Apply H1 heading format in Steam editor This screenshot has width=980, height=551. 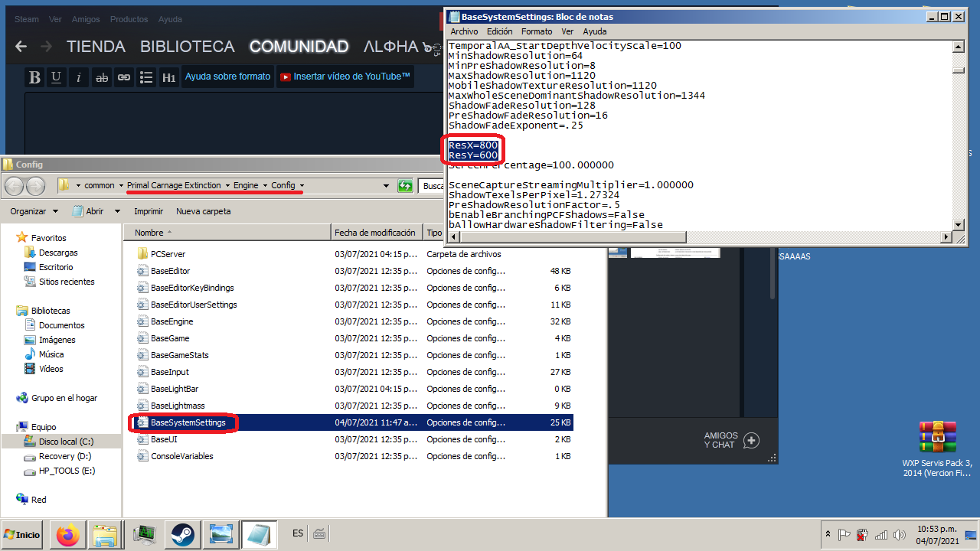[x=168, y=77]
